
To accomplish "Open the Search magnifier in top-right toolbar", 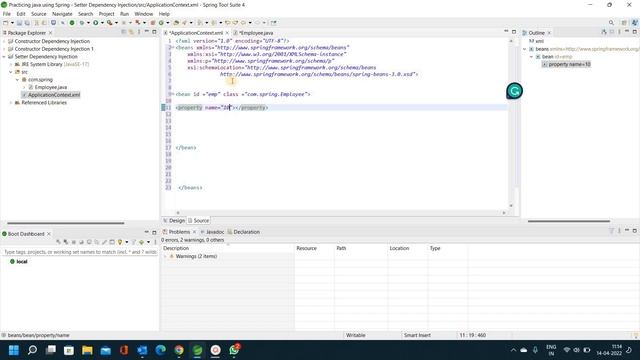I will tap(611, 23).
